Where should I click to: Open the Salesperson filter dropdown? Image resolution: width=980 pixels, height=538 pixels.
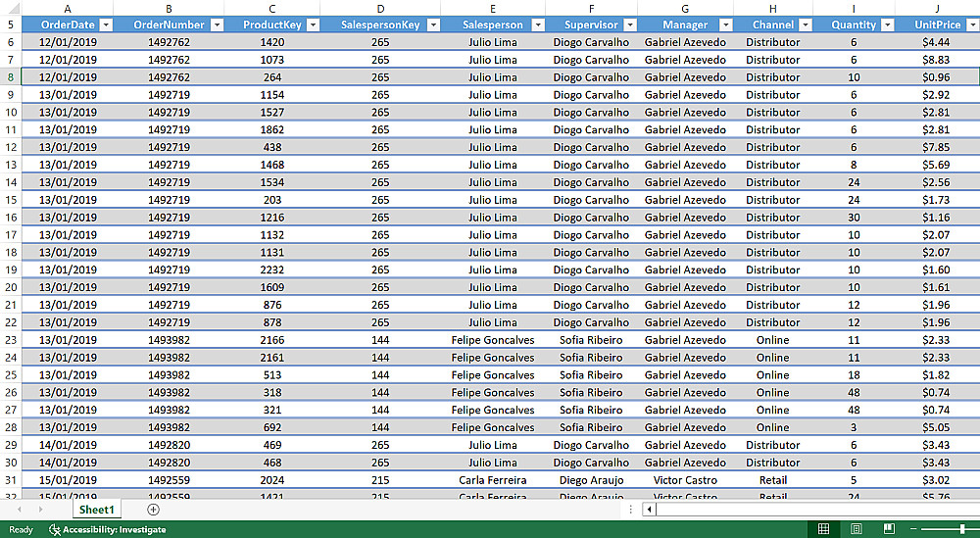(537, 25)
